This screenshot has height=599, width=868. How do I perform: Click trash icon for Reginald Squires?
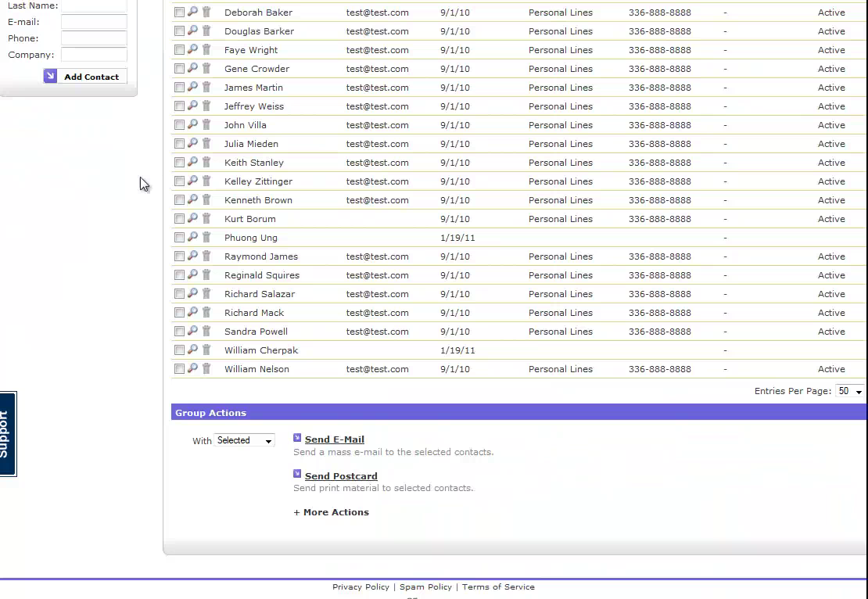[x=206, y=275]
